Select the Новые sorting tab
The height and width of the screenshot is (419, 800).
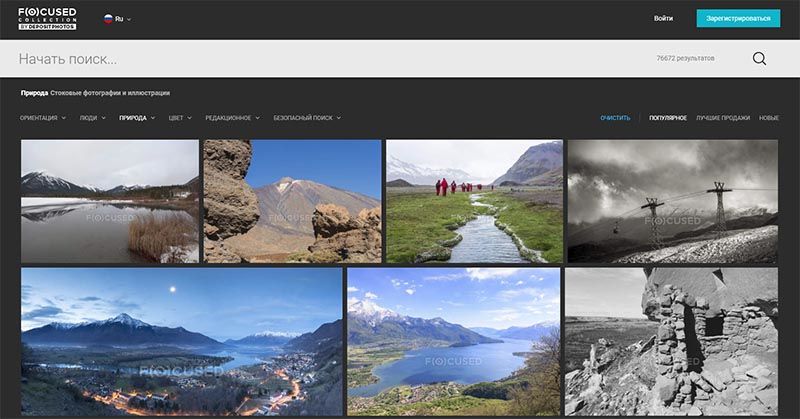[x=769, y=118]
